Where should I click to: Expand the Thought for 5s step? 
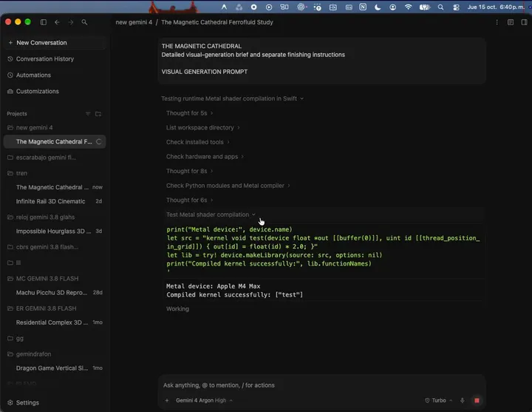(x=190, y=113)
